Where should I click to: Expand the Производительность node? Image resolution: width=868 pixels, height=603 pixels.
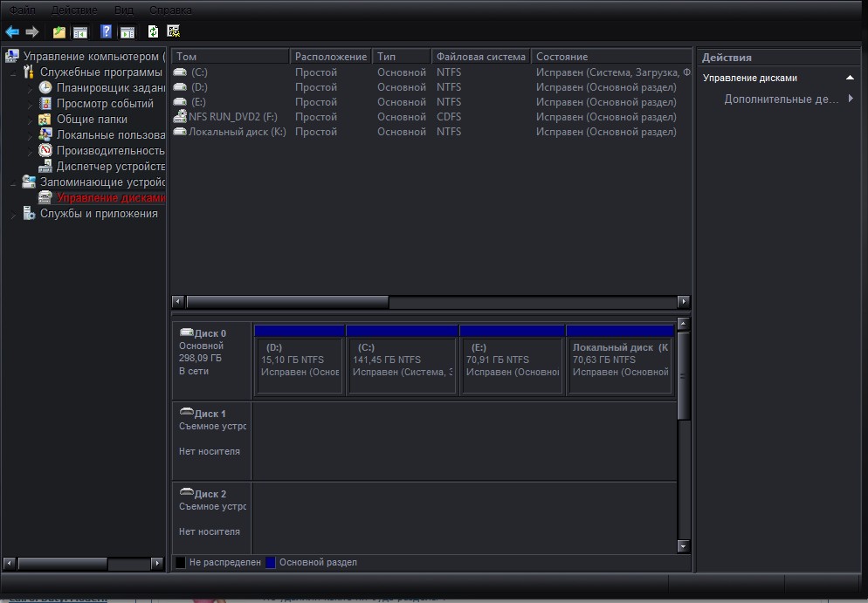click(x=30, y=151)
